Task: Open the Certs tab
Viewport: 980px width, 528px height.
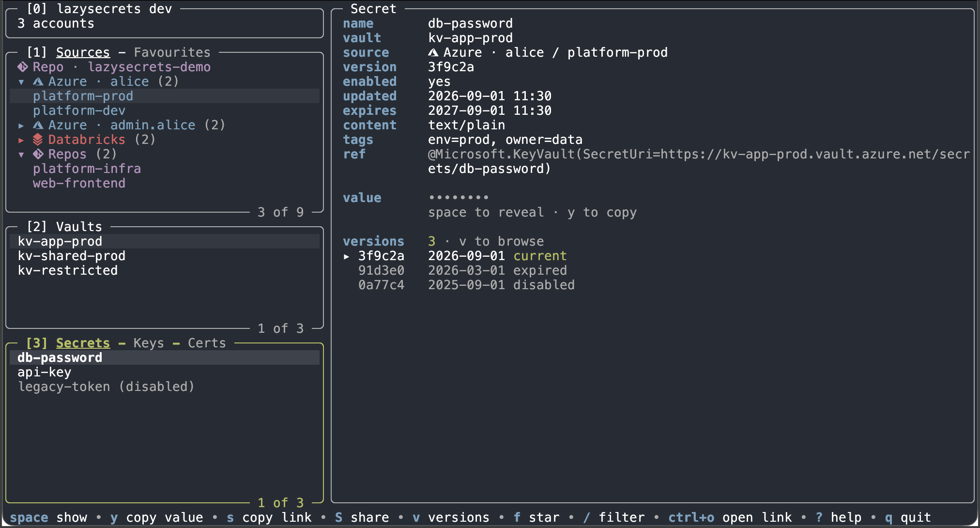Action: [207, 343]
